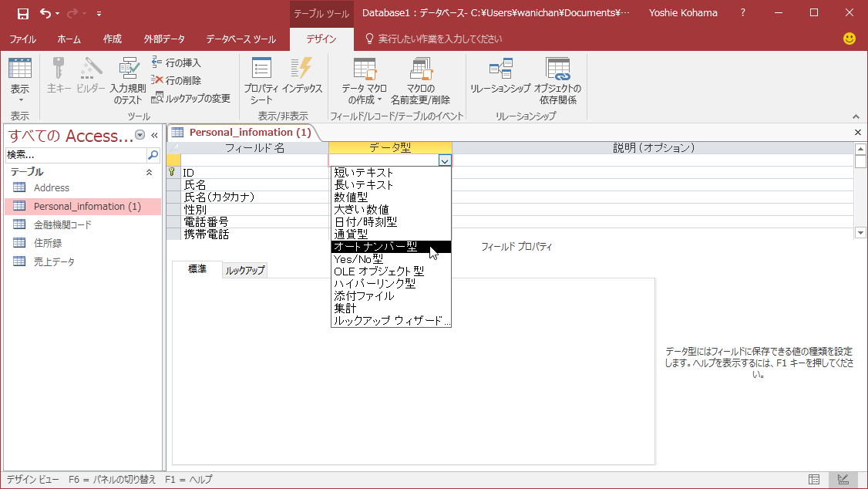Close the Personal_infomation table tab
This screenshot has height=489, width=868.
point(857,133)
